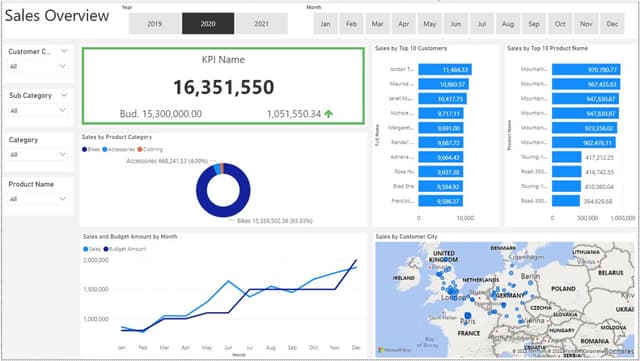The image size is (640, 361).
Task: Select the Jordan T... customer bar
Action: tap(445, 69)
